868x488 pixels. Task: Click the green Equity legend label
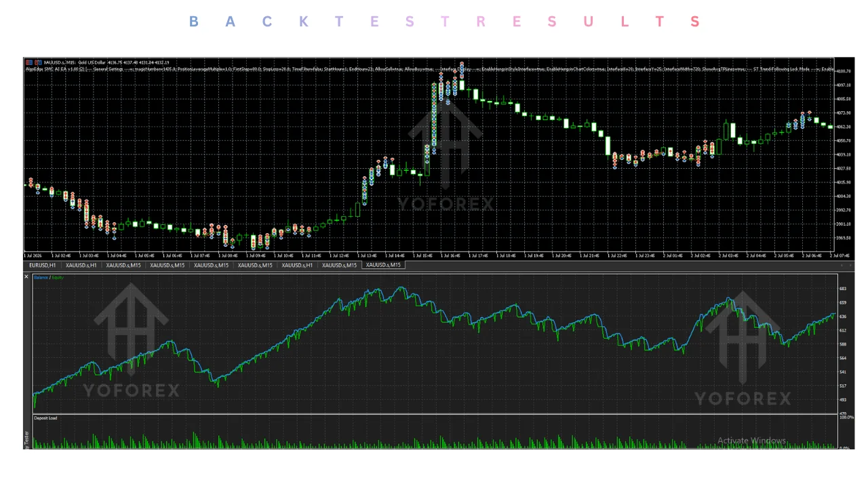pos(58,278)
